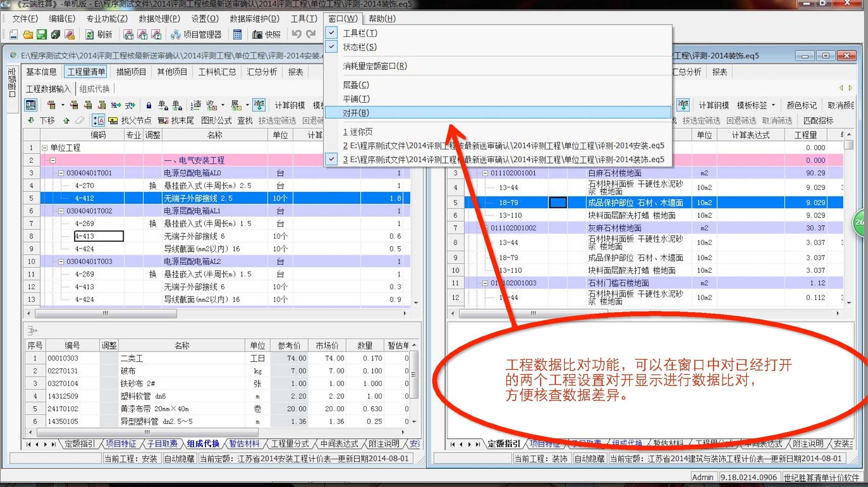Open the 模板标签 dropdown arrow
Image resolution: width=868 pixels, height=487 pixels.
(773, 105)
